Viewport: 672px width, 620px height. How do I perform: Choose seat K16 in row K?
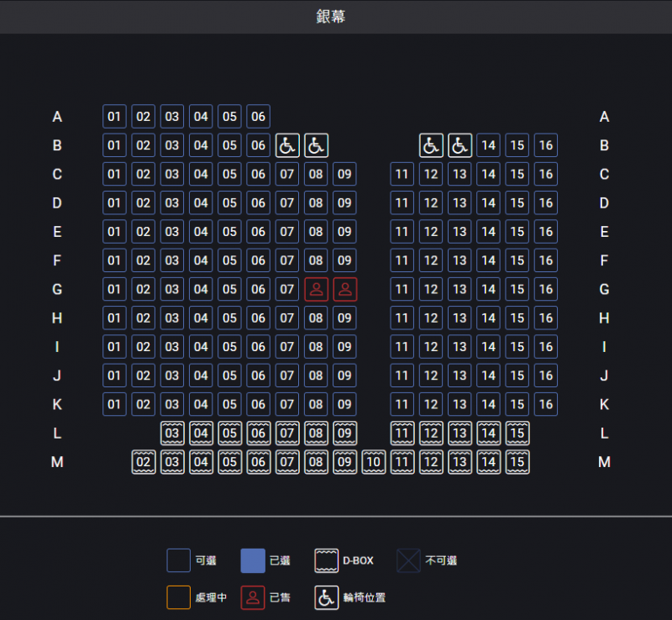click(546, 404)
